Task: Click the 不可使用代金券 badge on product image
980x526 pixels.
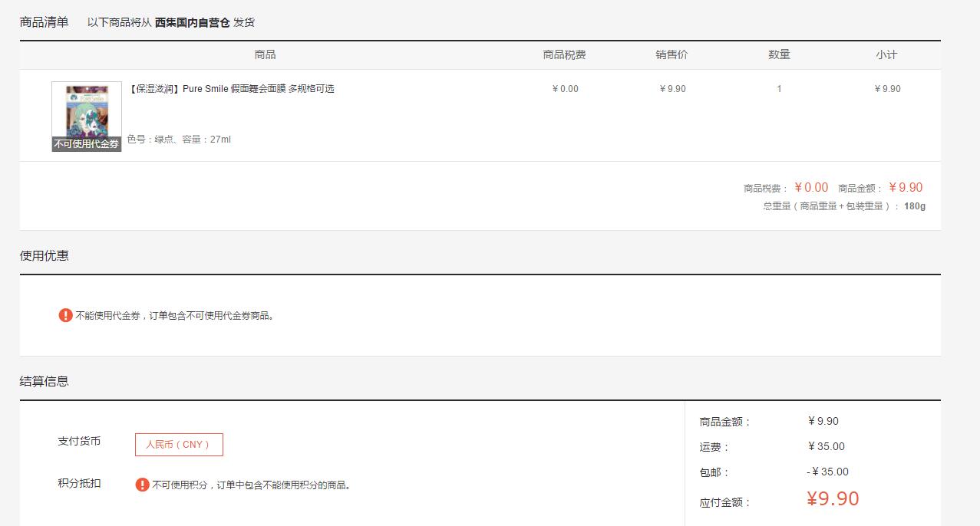Action: pos(87,144)
